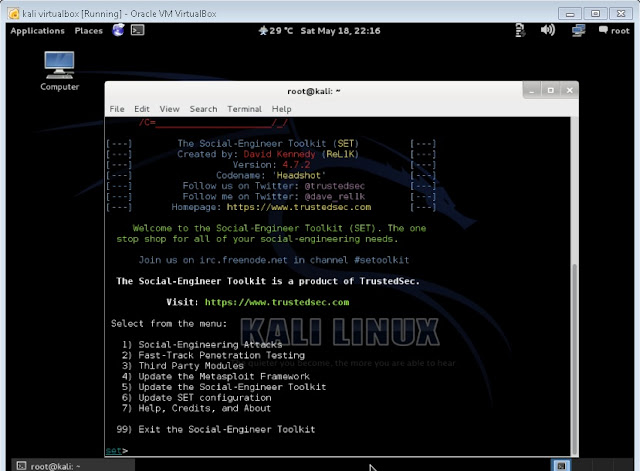640x471 pixels.
Task: Click the https://www.trustedsec.com homepage link
Action: click(299, 207)
